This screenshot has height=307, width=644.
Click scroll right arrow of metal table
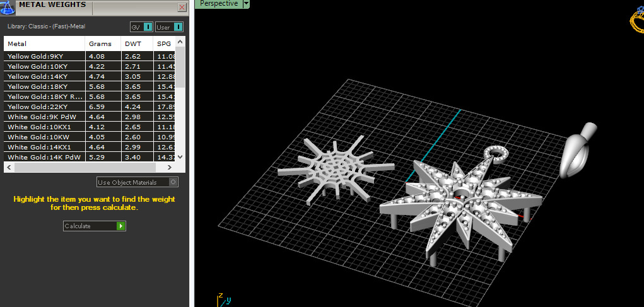point(170,168)
